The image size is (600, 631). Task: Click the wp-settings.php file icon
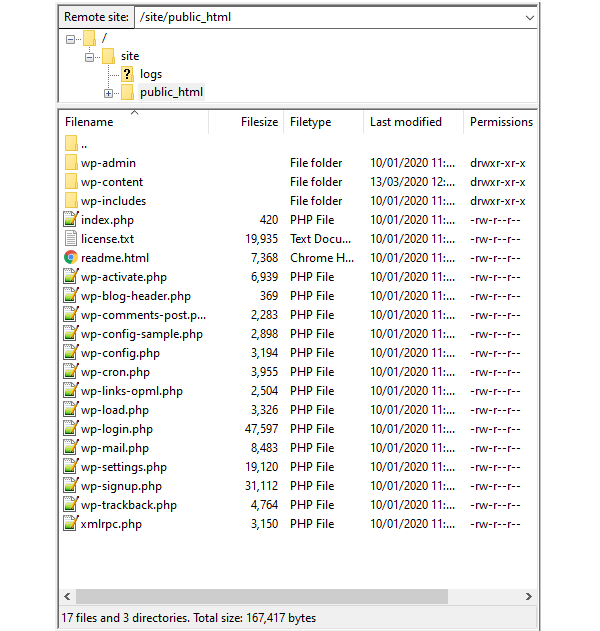70,466
